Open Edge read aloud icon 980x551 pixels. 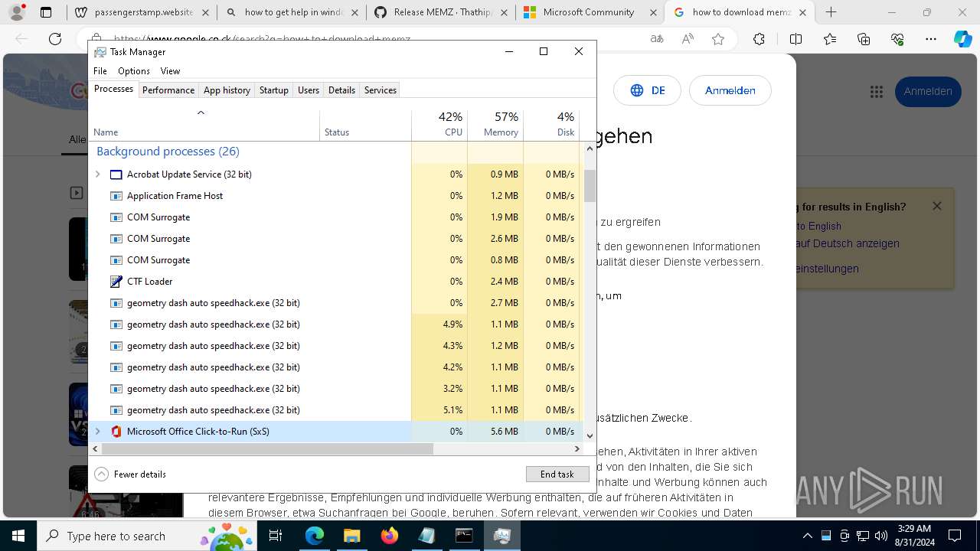[x=688, y=39]
